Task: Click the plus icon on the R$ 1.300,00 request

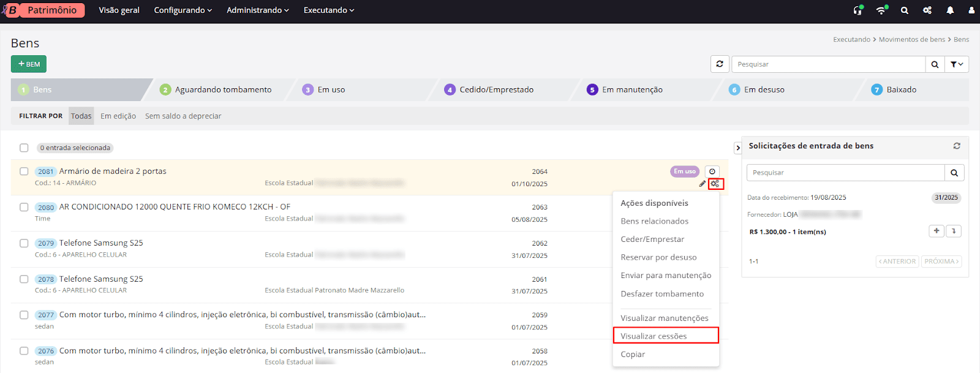Action: point(936,231)
